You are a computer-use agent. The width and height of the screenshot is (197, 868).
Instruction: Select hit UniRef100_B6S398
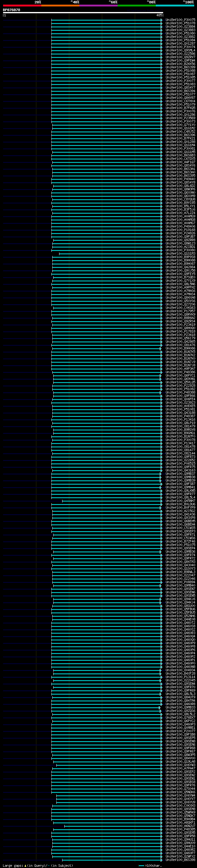(180, 860)
